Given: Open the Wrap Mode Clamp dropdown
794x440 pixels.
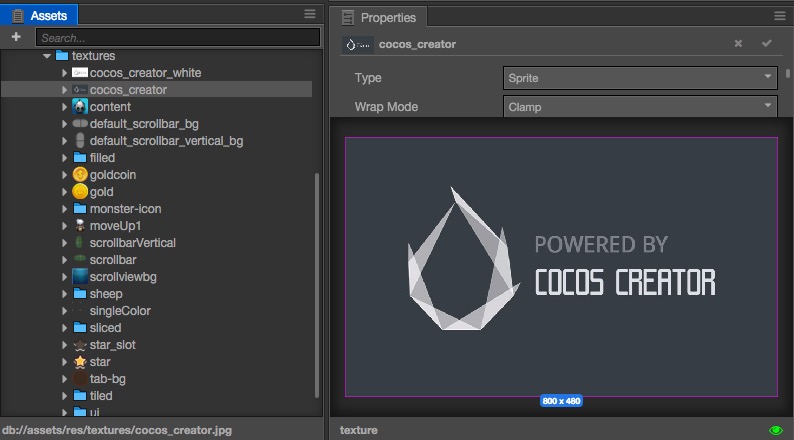Looking at the screenshot, I should (x=640, y=107).
